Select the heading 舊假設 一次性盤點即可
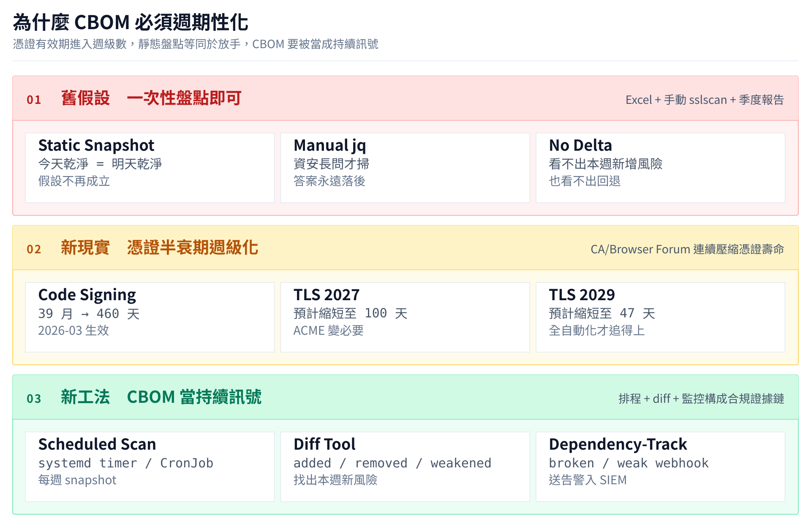 click(x=151, y=98)
